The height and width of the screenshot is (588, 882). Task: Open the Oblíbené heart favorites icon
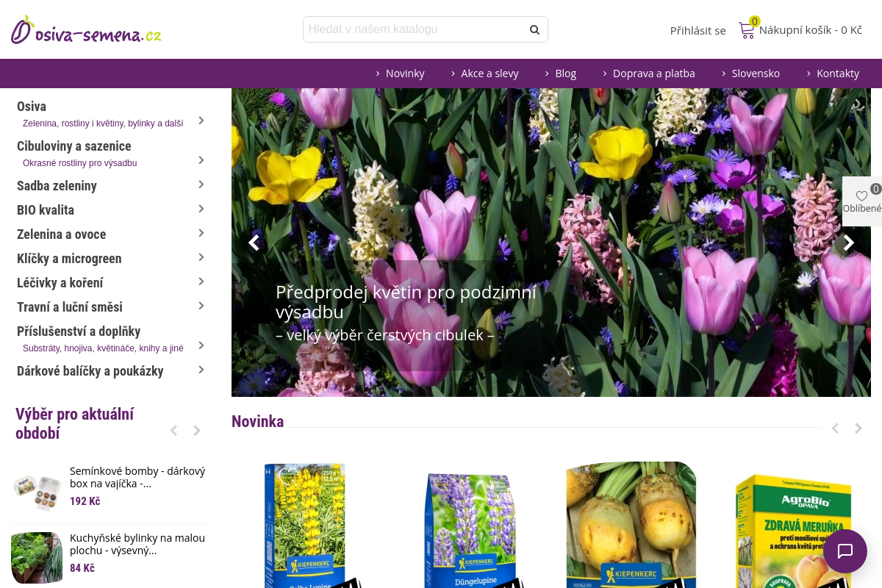pos(862,196)
